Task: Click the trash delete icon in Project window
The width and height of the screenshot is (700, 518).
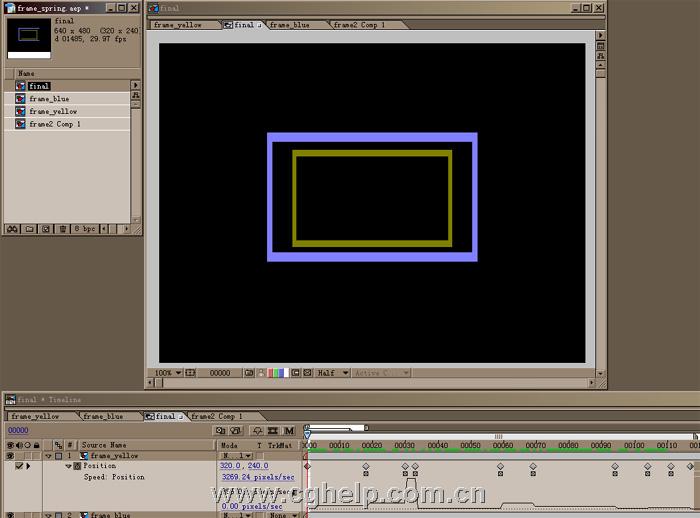Action: click(63, 229)
